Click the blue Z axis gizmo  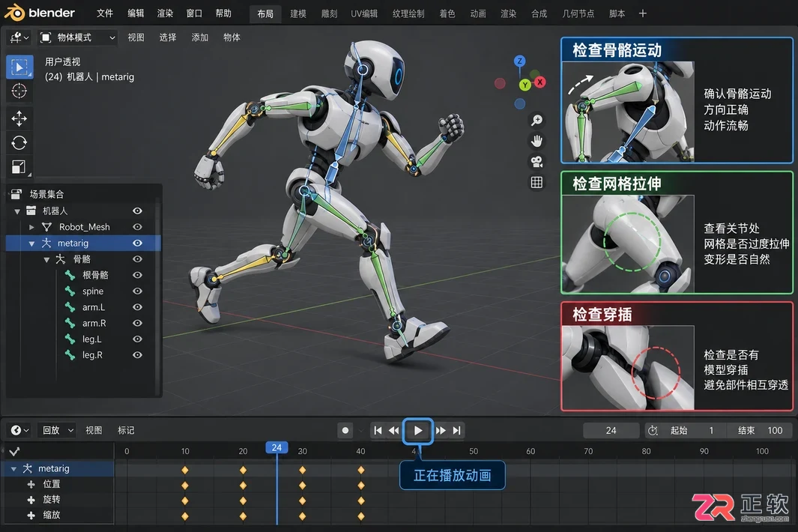pos(519,61)
